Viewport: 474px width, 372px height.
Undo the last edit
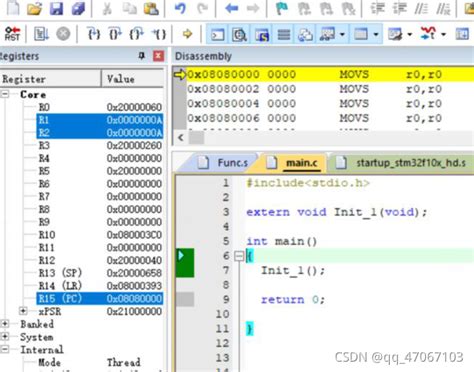[180, 9]
